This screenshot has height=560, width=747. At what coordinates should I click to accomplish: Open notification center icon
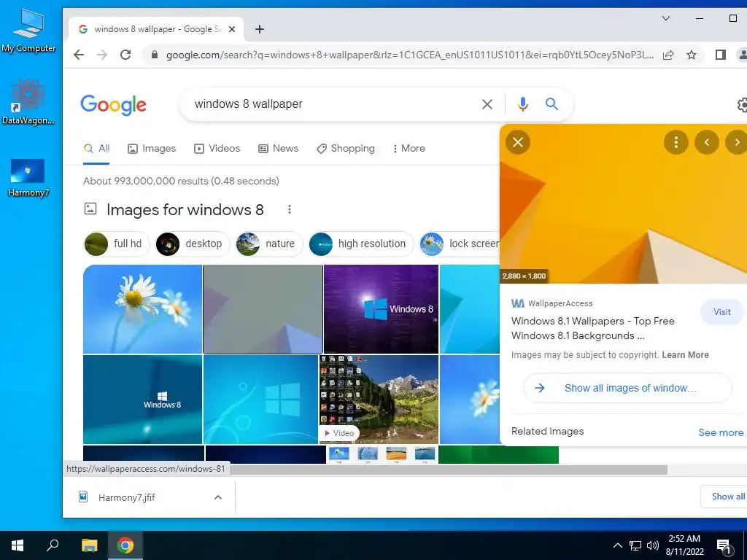pos(724,546)
